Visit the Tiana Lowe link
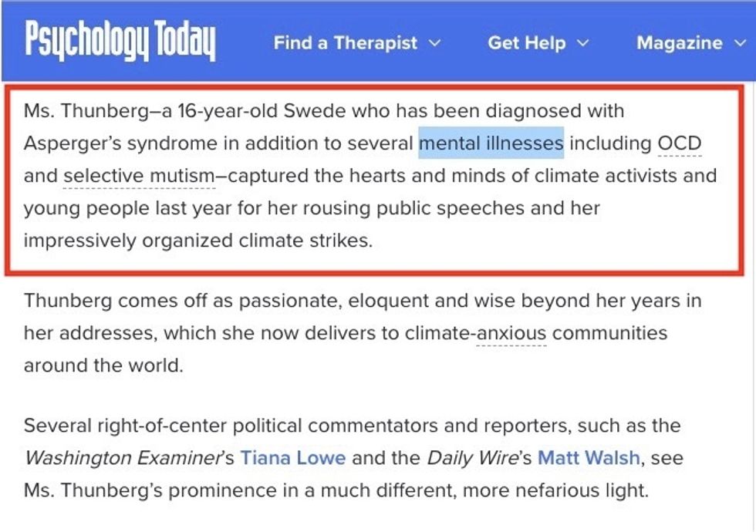756x532 pixels. (x=292, y=458)
